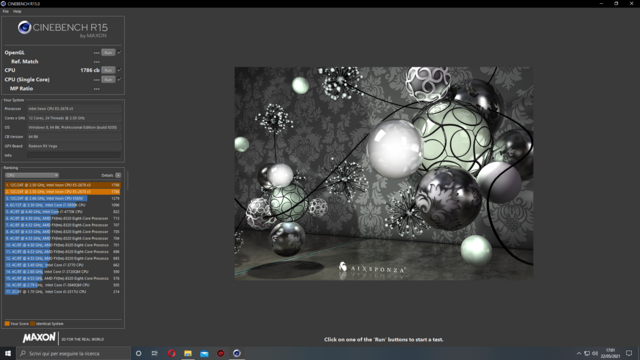Image resolution: width=640 pixels, height=360 pixels.
Task: Click the network tray icon
Action: 587,353
